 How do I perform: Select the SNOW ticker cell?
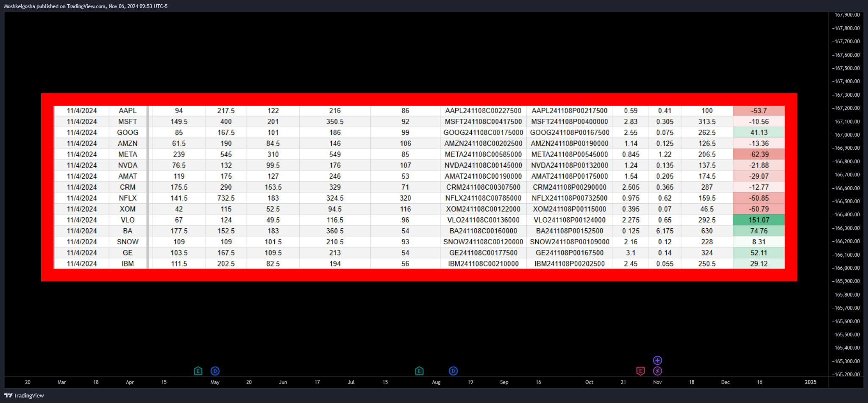tap(128, 242)
